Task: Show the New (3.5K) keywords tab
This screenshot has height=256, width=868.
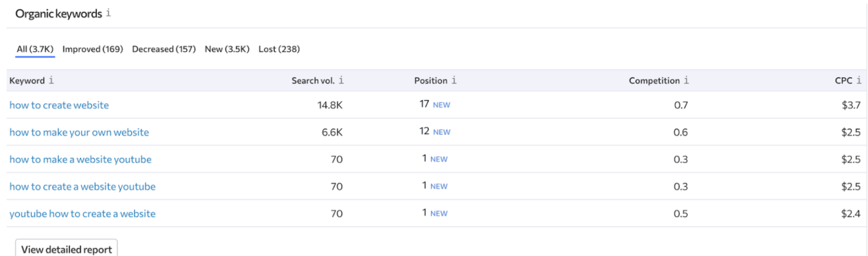Action: 227,49
